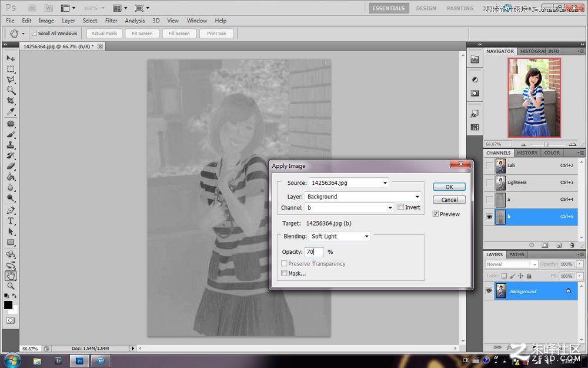Select the Zoom tool in toolbox
This screenshot has width=588, height=368.
(11, 286)
